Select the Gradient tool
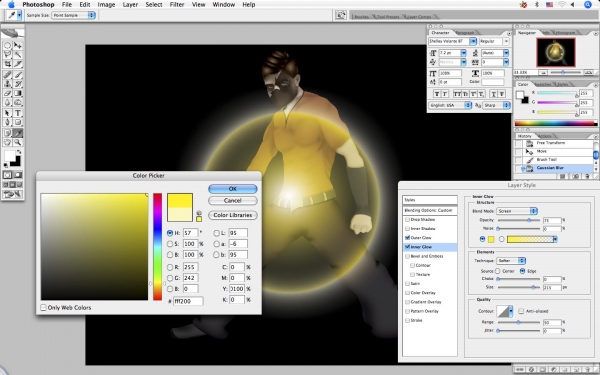The image size is (600, 375). (x=18, y=93)
